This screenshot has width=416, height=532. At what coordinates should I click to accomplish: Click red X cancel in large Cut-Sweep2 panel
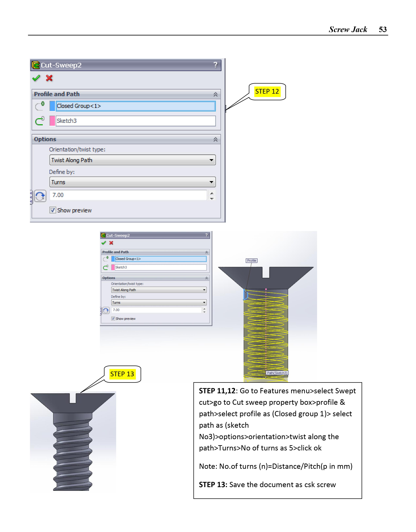point(49,78)
